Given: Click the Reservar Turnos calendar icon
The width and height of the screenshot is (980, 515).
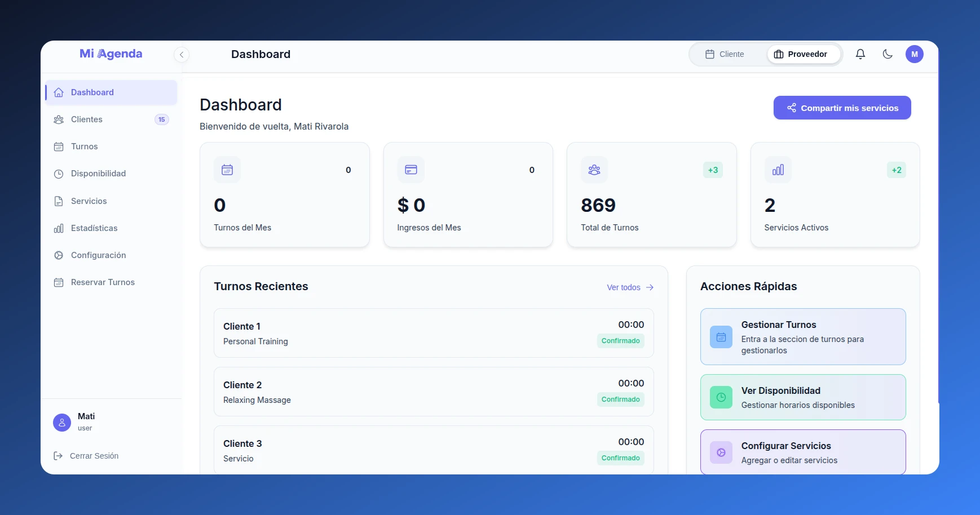Looking at the screenshot, I should (59, 282).
